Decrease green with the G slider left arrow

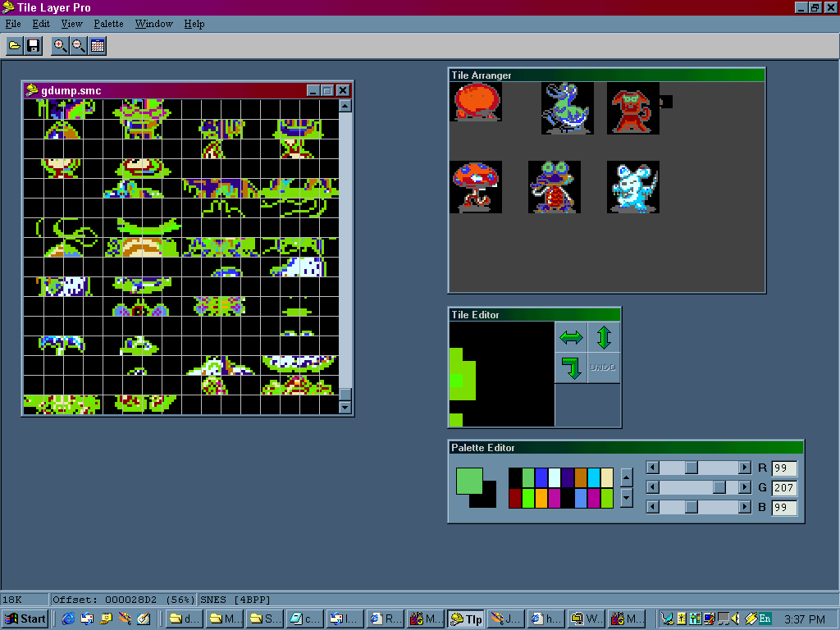(652, 487)
